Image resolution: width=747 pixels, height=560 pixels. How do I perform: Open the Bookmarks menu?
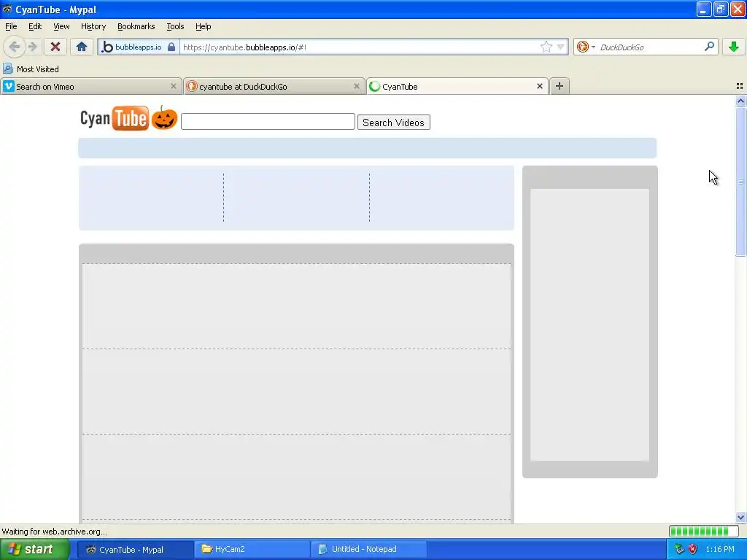tap(136, 26)
